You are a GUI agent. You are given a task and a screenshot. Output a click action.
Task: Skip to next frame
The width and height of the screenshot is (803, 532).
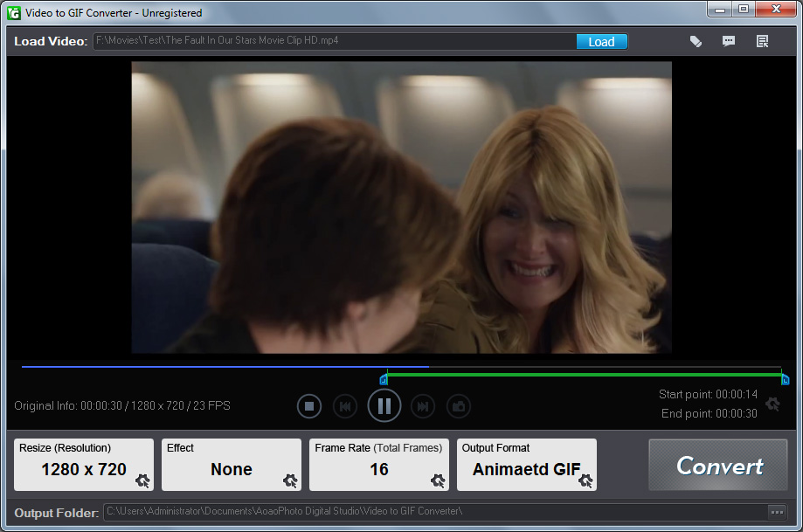[423, 405]
